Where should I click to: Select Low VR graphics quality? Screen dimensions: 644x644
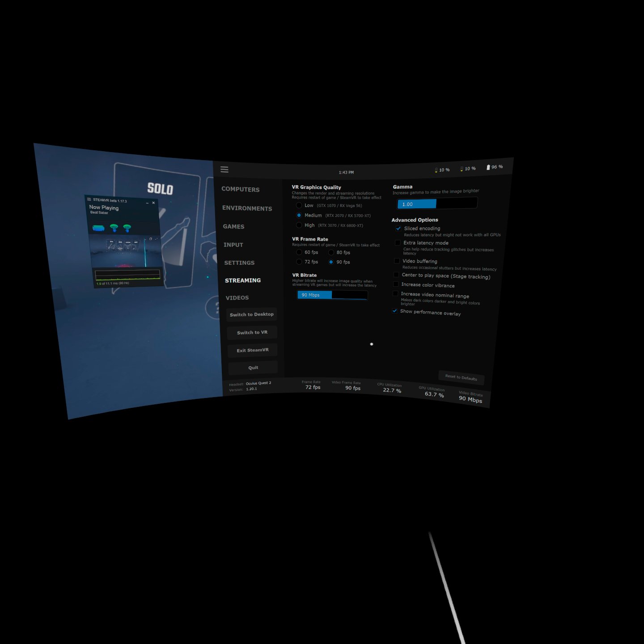click(299, 205)
